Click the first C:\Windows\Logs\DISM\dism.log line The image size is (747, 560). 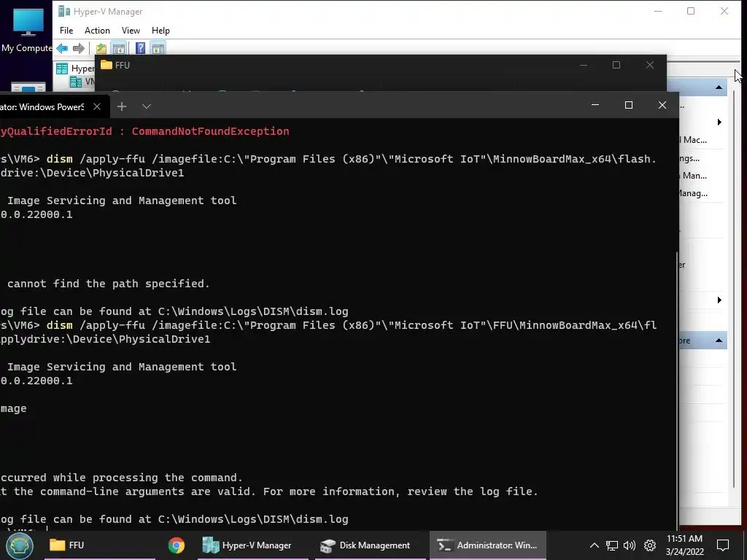click(x=174, y=311)
